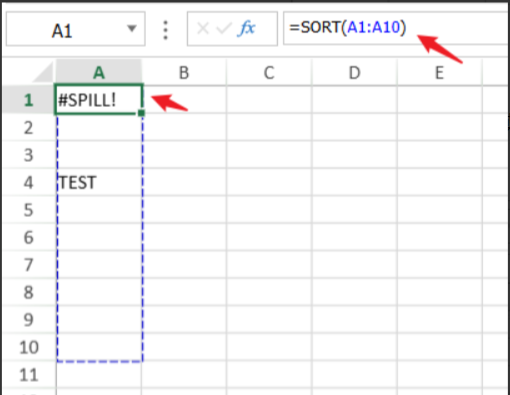Click the Name Box showing A1
510x395 pixels.
click(x=75, y=29)
